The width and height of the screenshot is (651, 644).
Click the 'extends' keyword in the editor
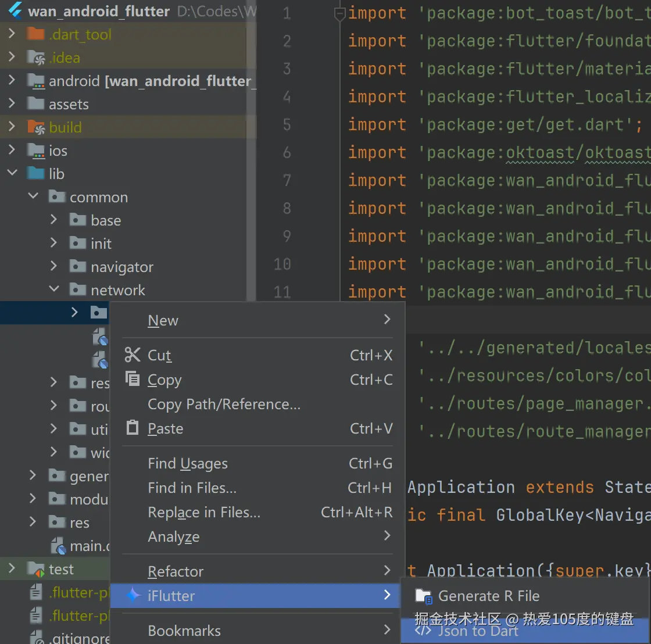[560, 487]
